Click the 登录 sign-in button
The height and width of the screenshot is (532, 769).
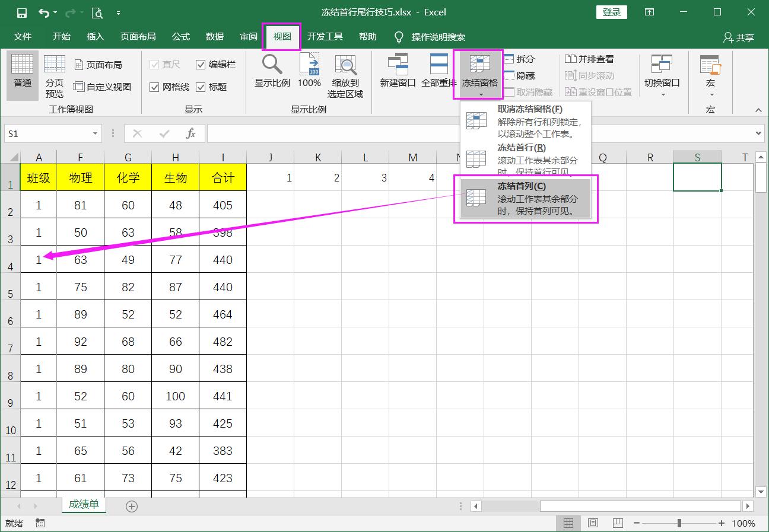click(x=611, y=11)
